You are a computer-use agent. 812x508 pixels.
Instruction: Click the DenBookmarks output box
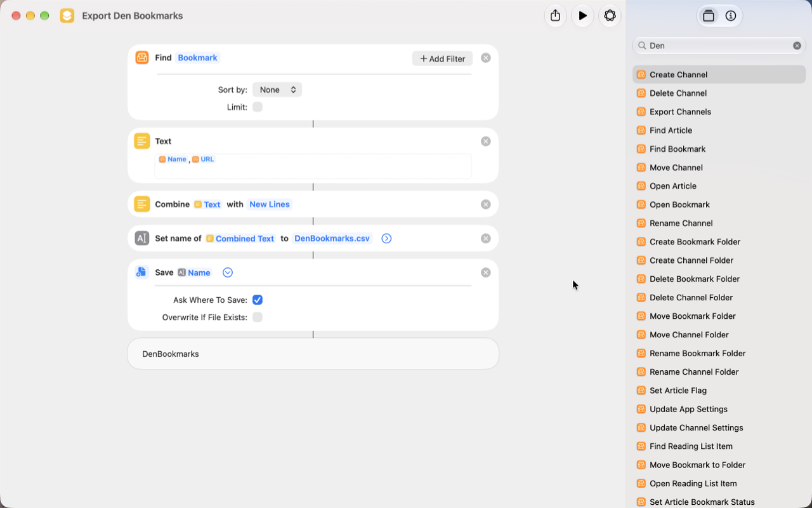point(313,354)
